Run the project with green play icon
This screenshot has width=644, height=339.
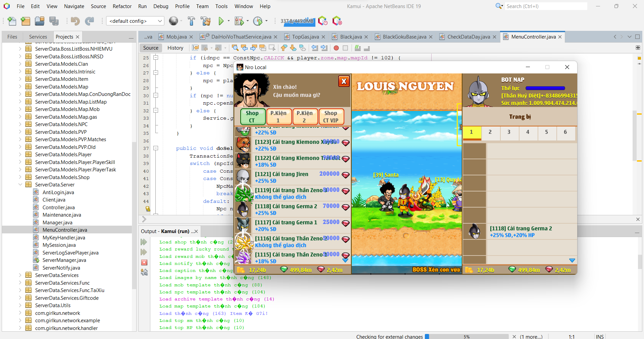point(221,21)
